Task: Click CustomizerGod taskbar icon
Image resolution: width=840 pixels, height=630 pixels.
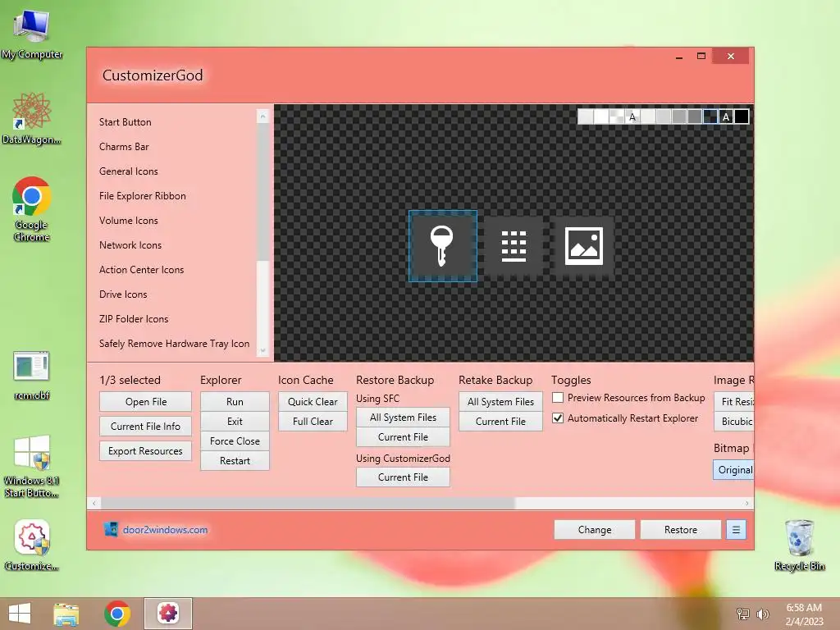Action: pyautogui.click(x=167, y=614)
